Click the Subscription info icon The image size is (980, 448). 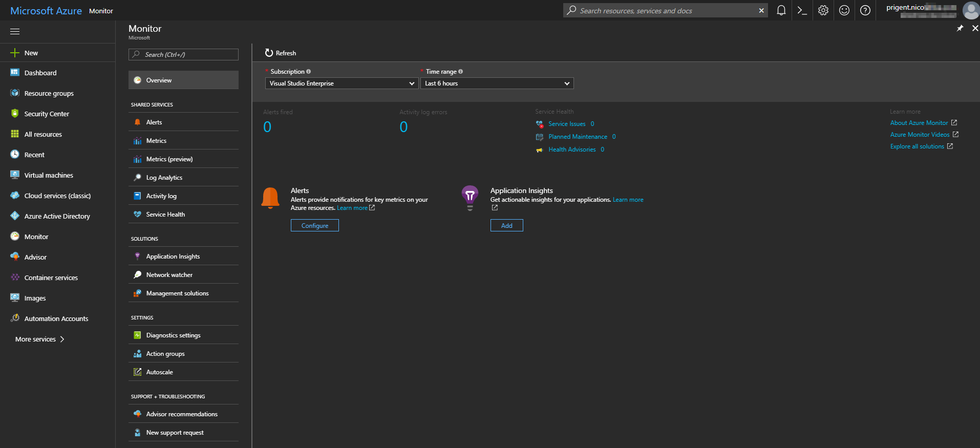pyautogui.click(x=308, y=72)
